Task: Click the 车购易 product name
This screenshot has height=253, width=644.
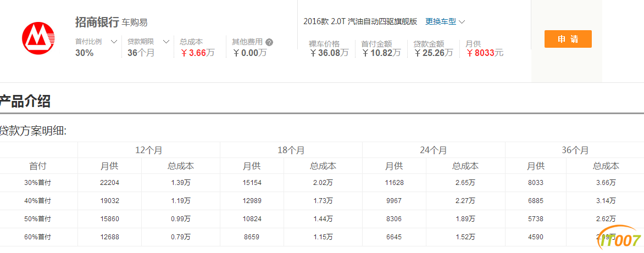Action: click(135, 23)
